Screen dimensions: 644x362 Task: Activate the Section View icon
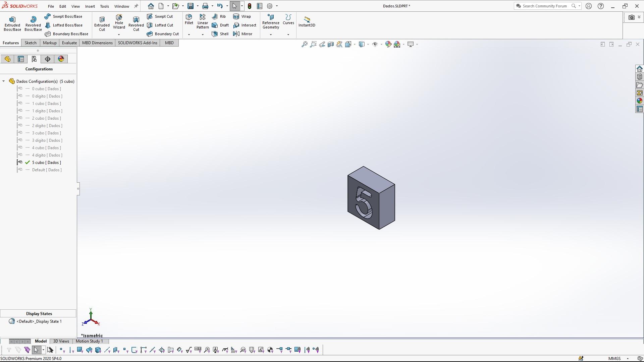click(x=331, y=44)
